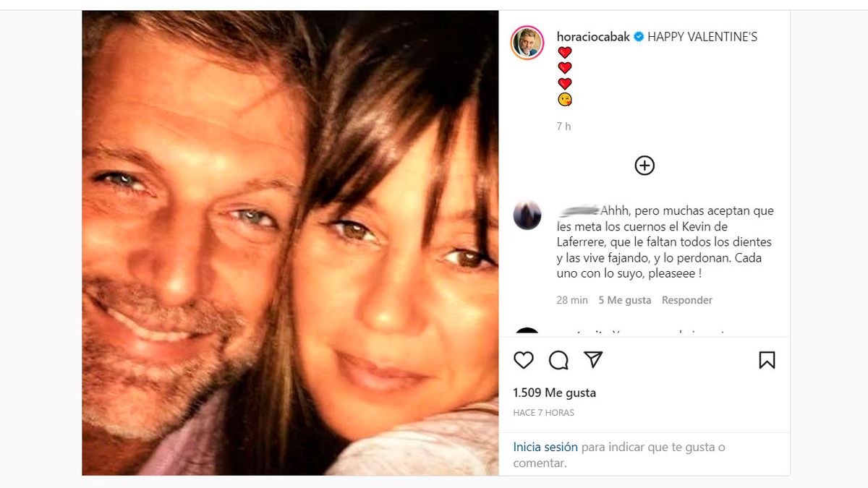
Task: Open horaciocabak's profile picture
Action: coord(527,43)
